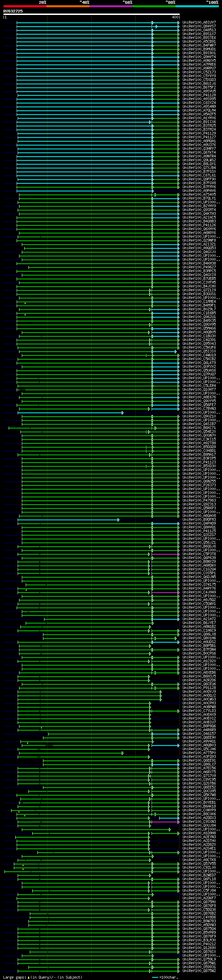Select UniRef100_Q6L6T9 row label
The image size is (222, 980).
[199, 363]
